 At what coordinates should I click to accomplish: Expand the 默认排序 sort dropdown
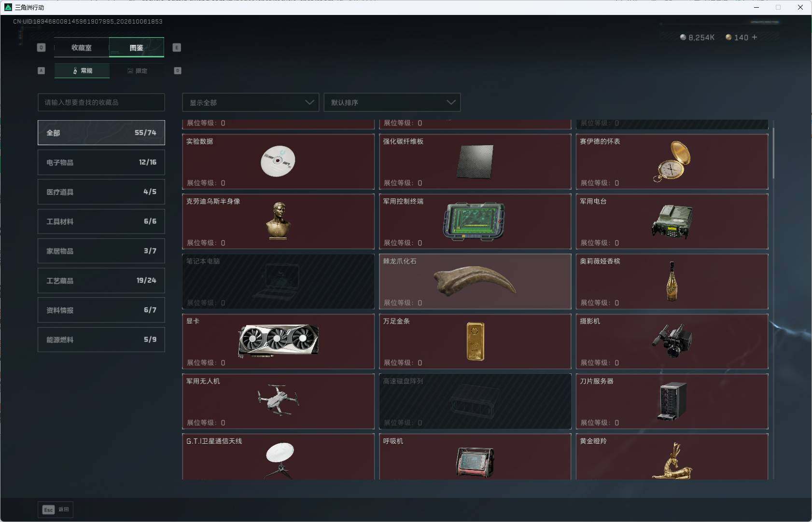pyautogui.click(x=392, y=102)
